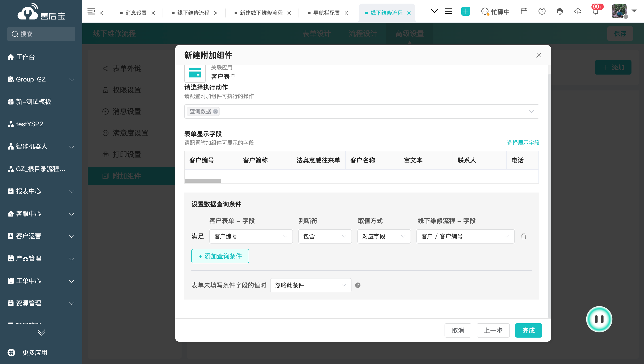
Task: Open the 对应字段 value mode dropdown
Action: tap(384, 237)
